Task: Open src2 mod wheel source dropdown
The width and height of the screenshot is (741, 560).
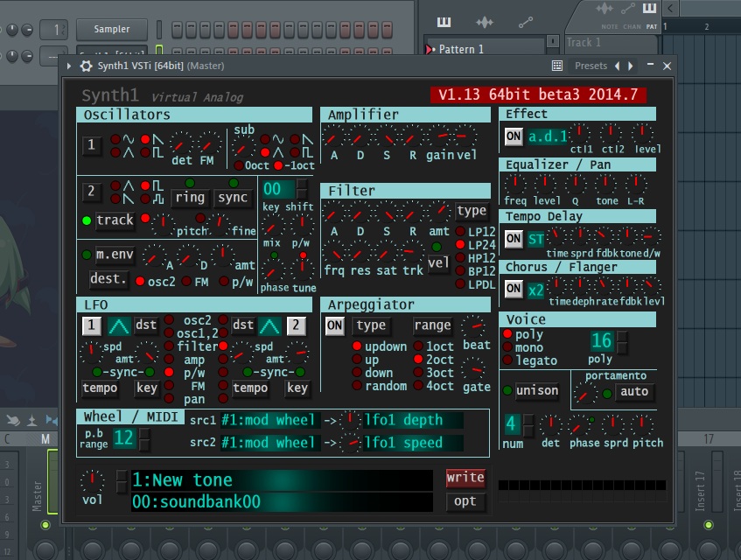Action: [270, 443]
